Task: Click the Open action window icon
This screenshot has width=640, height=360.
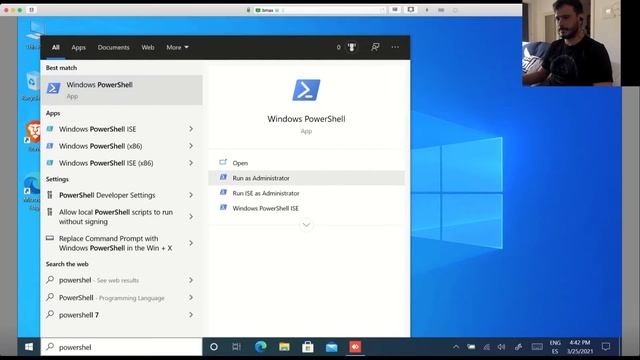Action: [x=223, y=162]
